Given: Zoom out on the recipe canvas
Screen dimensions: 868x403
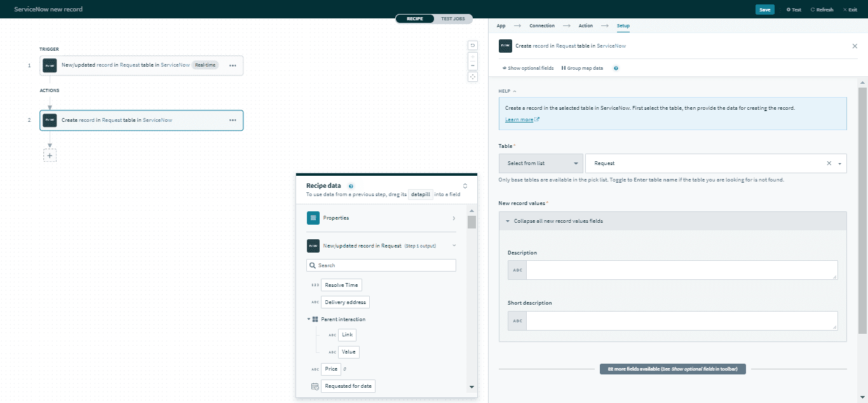Looking at the screenshot, I should [x=472, y=65].
